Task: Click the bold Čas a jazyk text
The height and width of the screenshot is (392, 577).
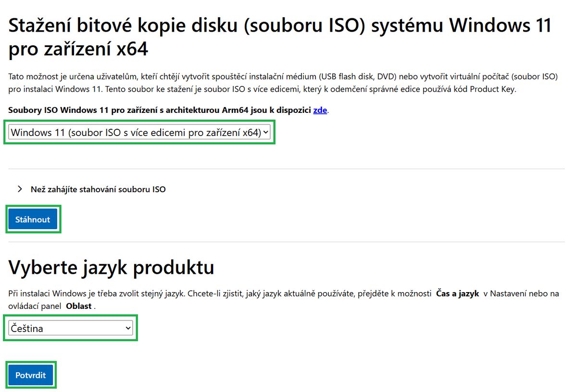Action: coord(457,294)
